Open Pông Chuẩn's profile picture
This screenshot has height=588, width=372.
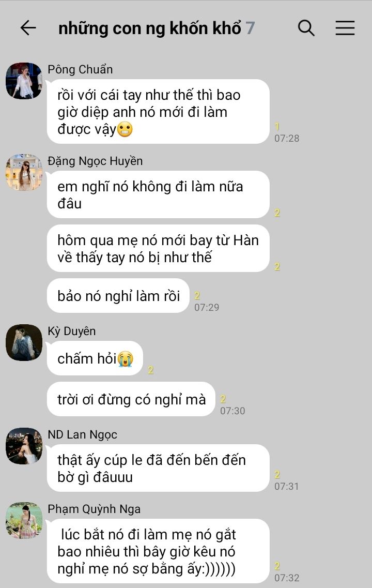click(24, 81)
